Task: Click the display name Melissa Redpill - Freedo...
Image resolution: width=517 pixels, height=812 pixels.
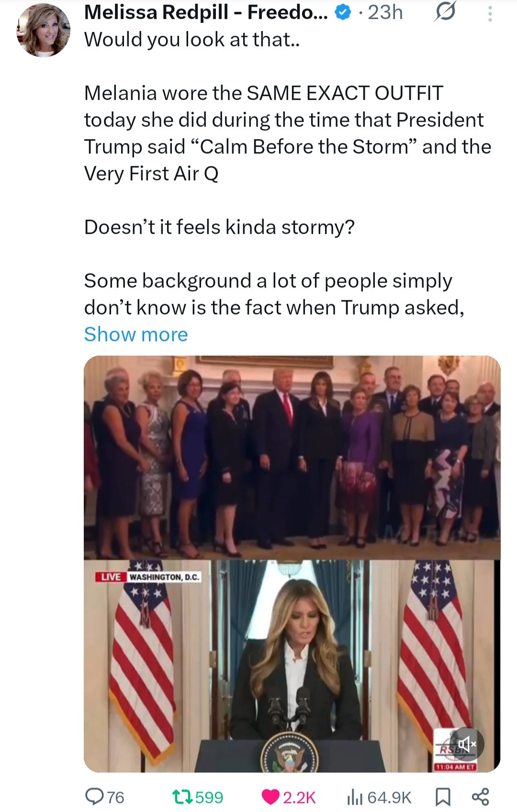Action: pos(206,12)
